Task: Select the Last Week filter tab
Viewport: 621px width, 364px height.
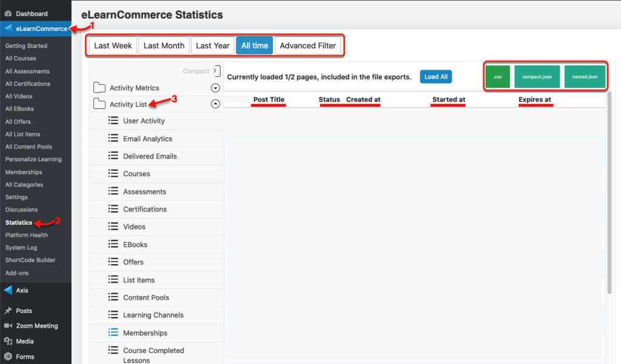Action: (113, 45)
